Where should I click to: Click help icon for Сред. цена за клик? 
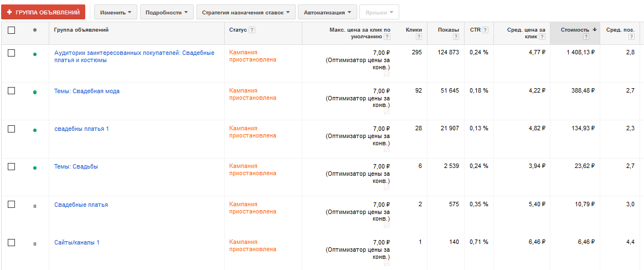pyautogui.click(x=542, y=37)
